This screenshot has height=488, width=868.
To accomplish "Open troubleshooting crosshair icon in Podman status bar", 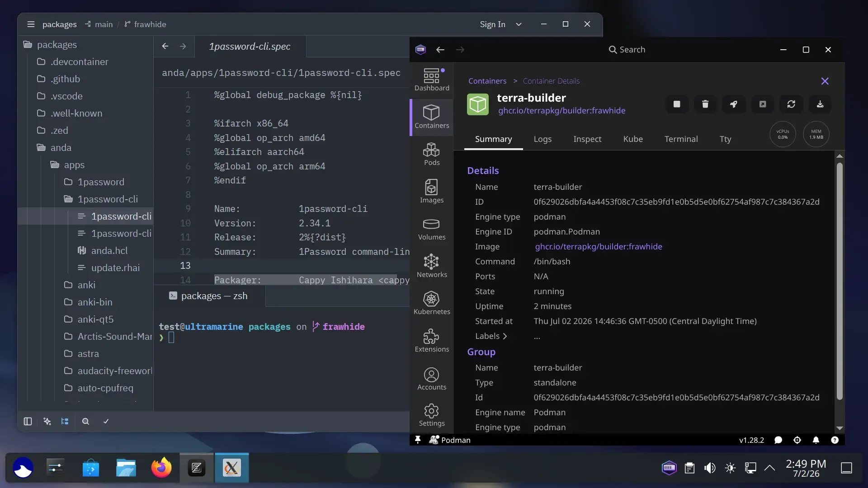I will pos(797,440).
